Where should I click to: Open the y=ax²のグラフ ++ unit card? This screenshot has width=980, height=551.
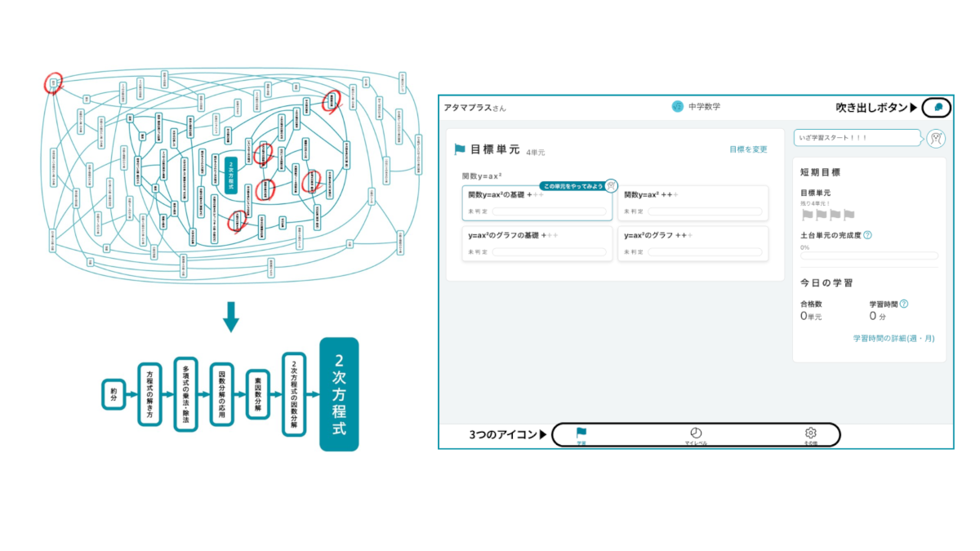click(x=693, y=243)
